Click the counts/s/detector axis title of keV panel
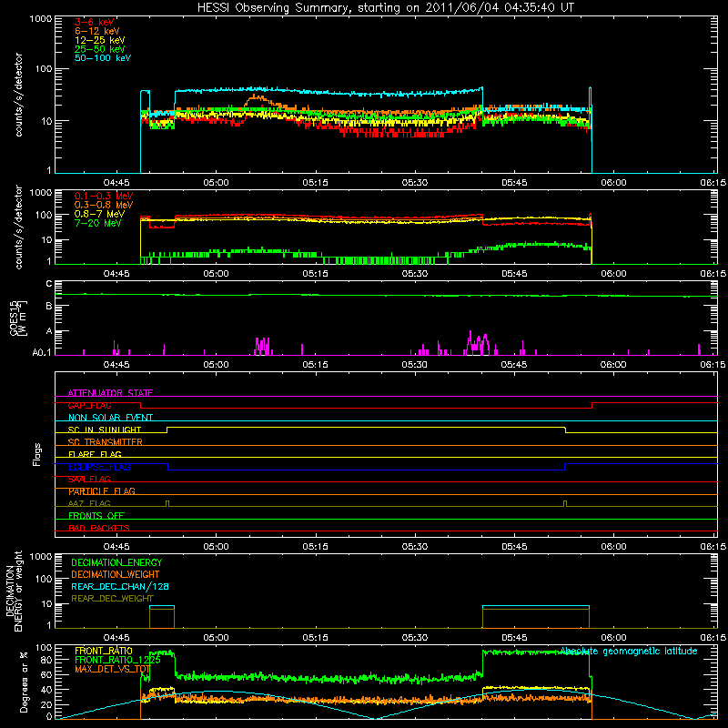 (18, 95)
